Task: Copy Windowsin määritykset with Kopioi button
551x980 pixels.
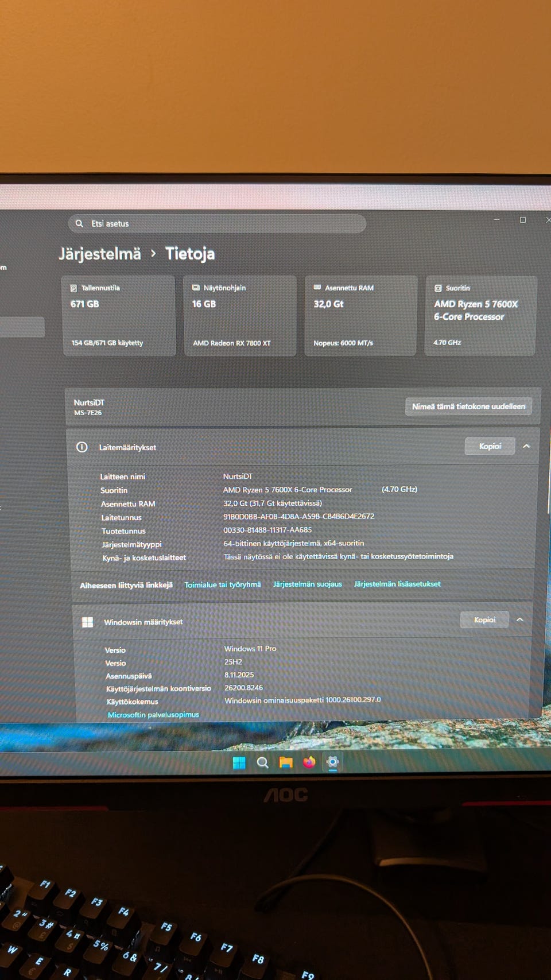Action: pos(484,619)
